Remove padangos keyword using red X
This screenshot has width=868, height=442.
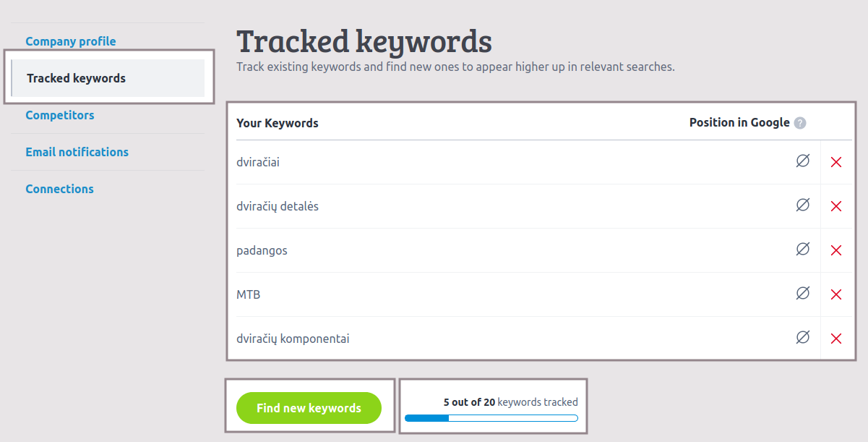tap(836, 251)
